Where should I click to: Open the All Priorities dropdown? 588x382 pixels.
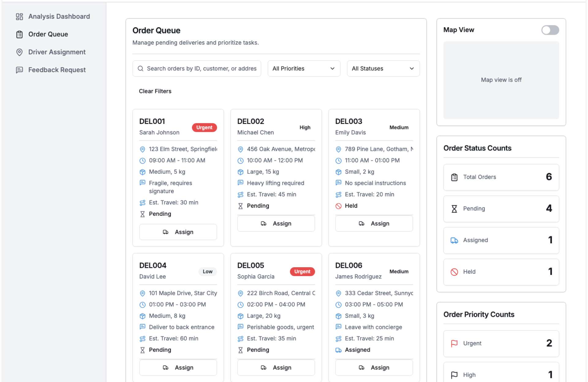[x=303, y=69]
